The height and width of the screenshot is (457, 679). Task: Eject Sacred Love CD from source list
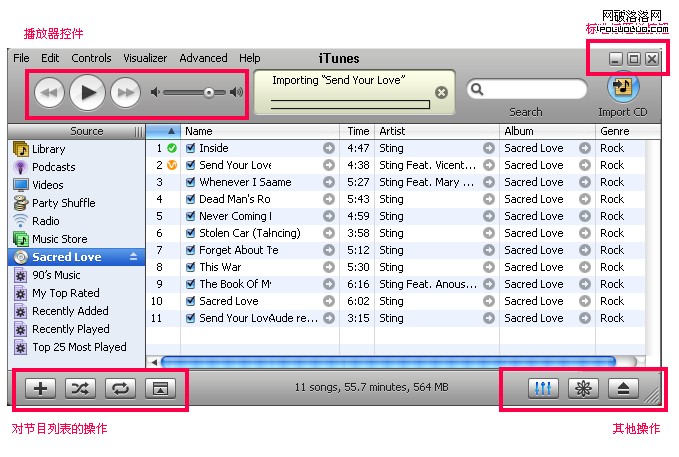[134, 257]
